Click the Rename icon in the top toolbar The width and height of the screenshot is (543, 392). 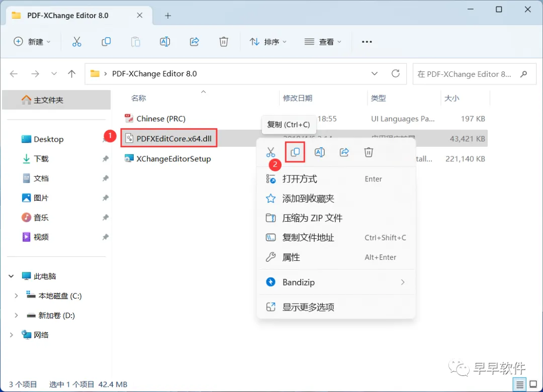(165, 42)
